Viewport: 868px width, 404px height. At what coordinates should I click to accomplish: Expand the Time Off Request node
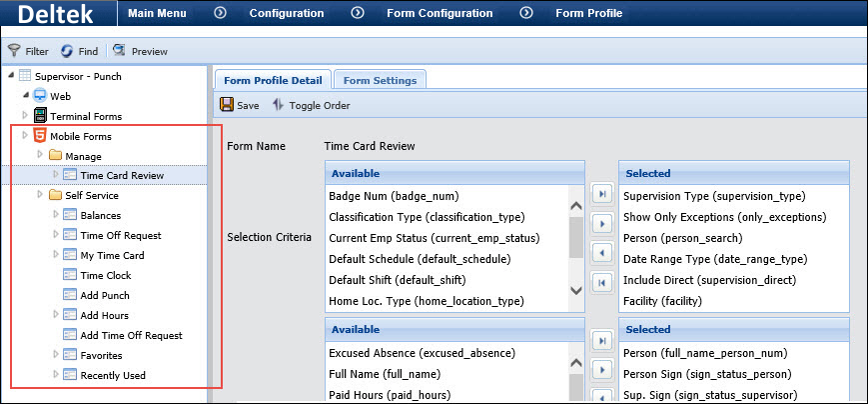pyautogui.click(x=56, y=236)
